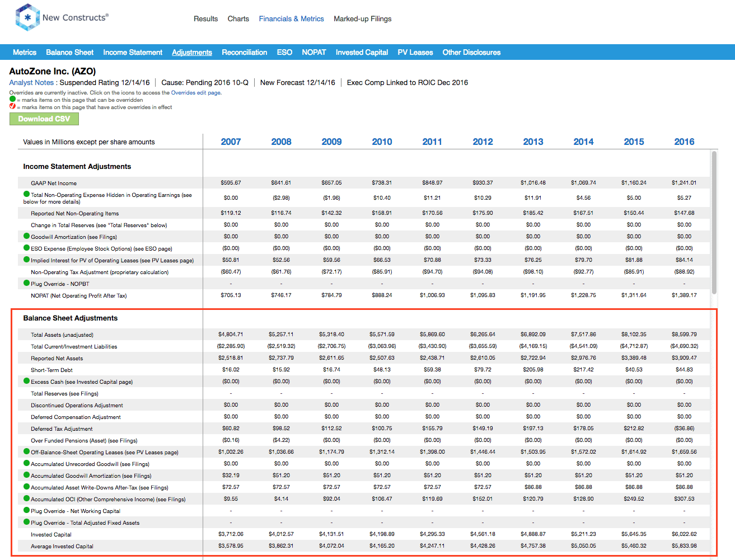
Task: Open Marked-up Filings navigation item
Action: [x=362, y=18]
